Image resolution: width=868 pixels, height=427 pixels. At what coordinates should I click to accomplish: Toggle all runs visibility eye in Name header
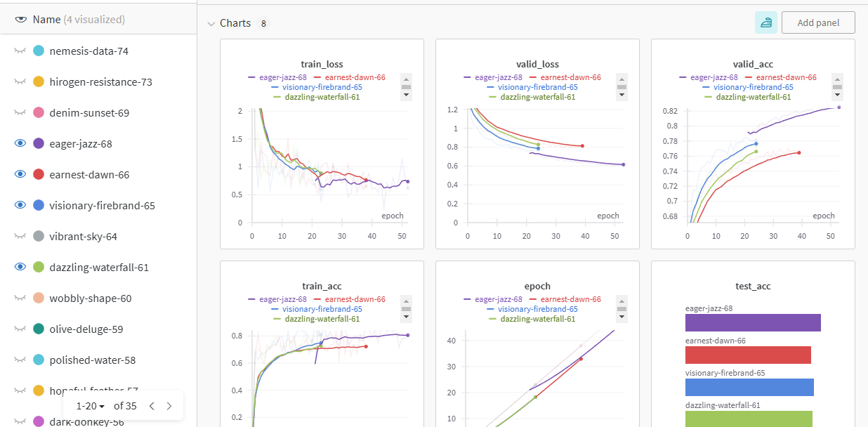click(20, 20)
